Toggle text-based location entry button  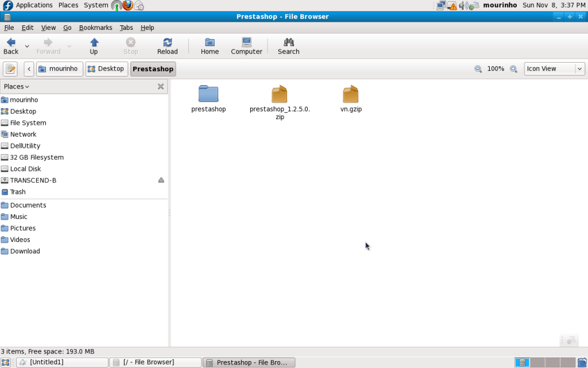click(x=10, y=69)
